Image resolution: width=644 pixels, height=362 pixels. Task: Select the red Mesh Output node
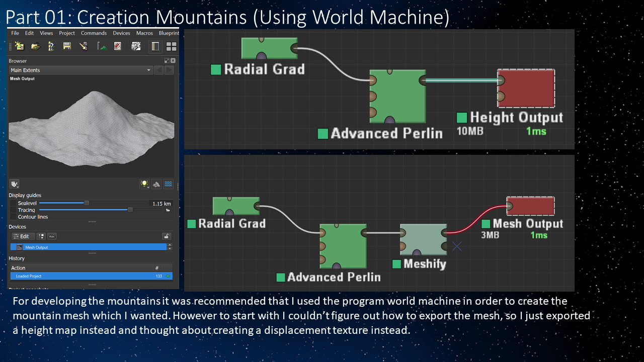530,206
